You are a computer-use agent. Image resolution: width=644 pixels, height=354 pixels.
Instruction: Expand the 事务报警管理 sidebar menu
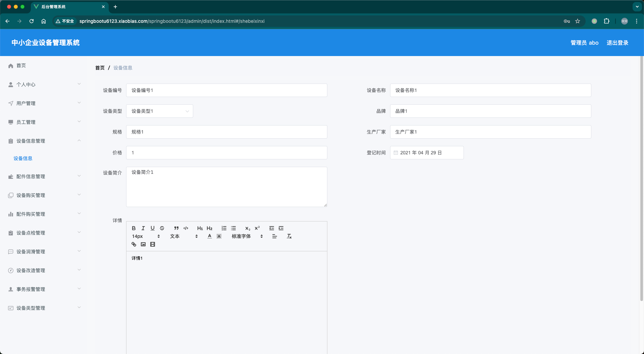pyautogui.click(x=44, y=289)
